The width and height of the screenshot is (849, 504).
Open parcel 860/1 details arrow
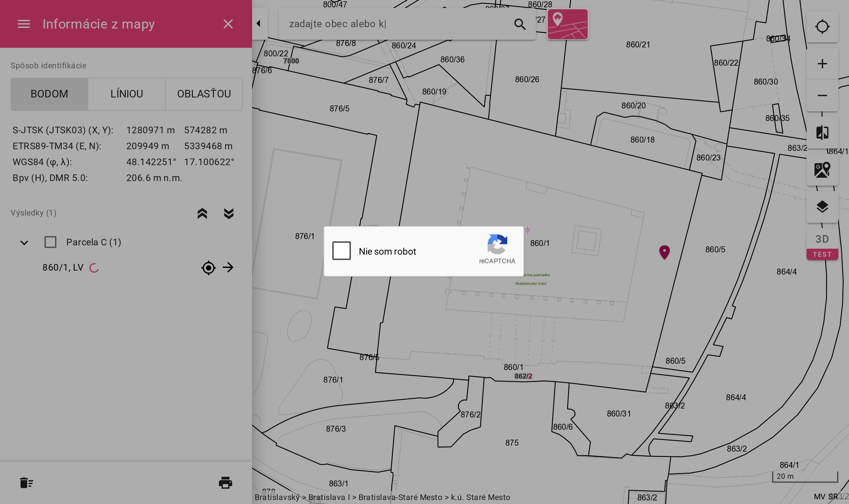pyautogui.click(x=228, y=267)
